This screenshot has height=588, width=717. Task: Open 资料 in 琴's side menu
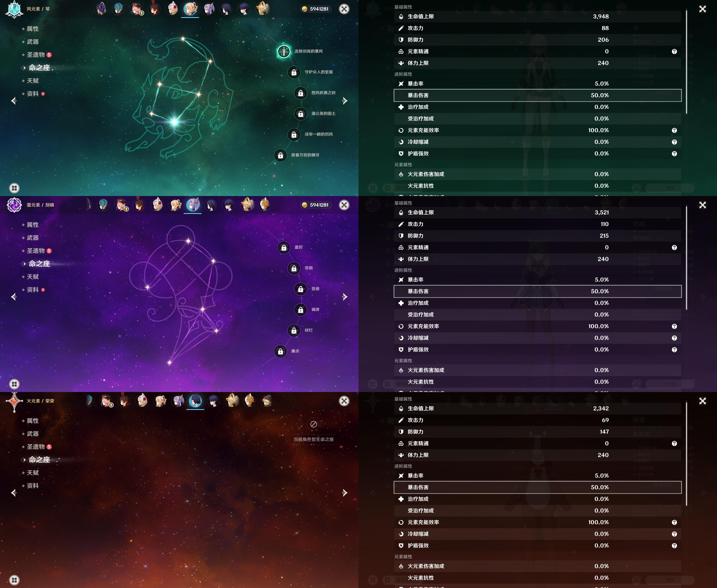(32, 94)
